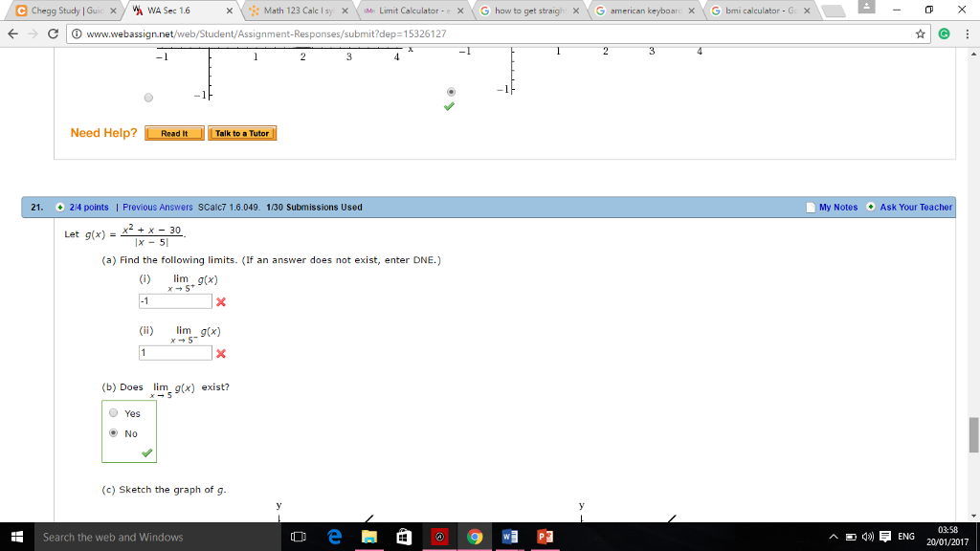Click the Read It help button
The width and height of the screenshot is (980, 551).
coord(173,133)
